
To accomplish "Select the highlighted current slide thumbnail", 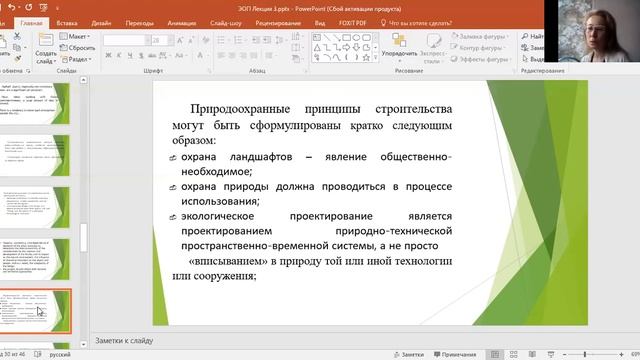I will tap(35, 311).
